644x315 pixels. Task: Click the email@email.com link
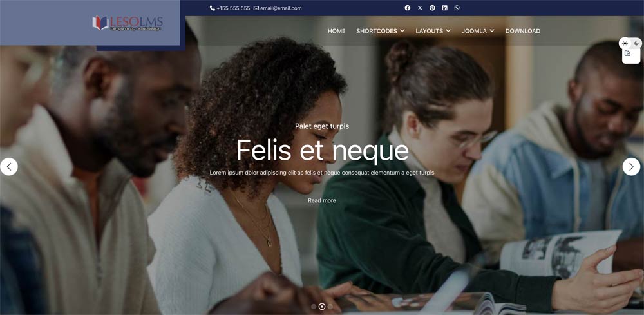click(281, 8)
